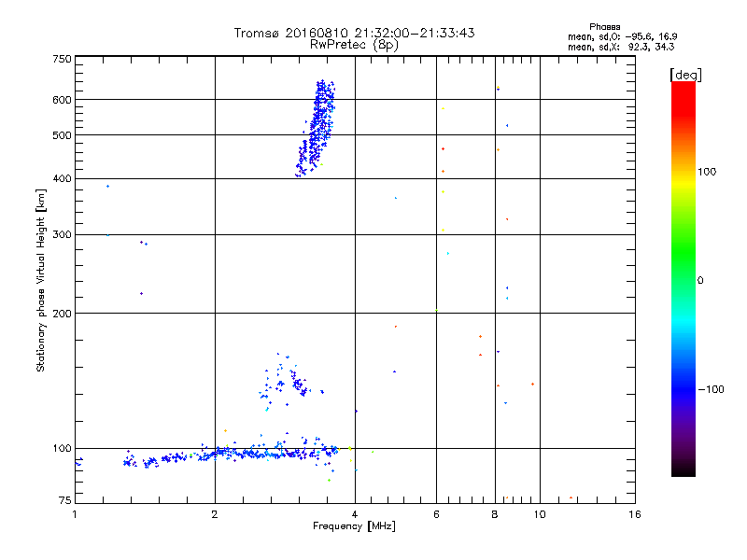The image size is (747, 560).
Task: Click the y-axis '500' tick label
Action: pyautogui.click(x=62, y=135)
